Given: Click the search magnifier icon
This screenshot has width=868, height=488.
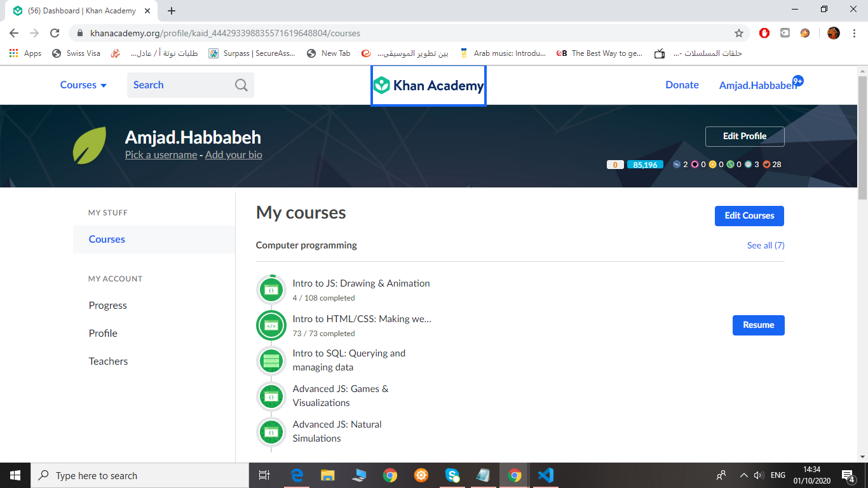Looking at the screenshot, I should (x=241, y=85).
